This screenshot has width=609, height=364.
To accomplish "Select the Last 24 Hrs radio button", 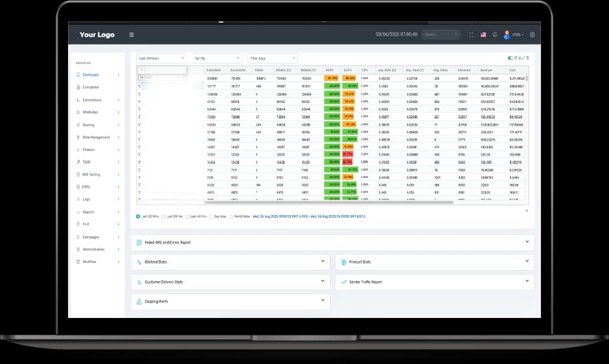I will (x=163, y=216).
